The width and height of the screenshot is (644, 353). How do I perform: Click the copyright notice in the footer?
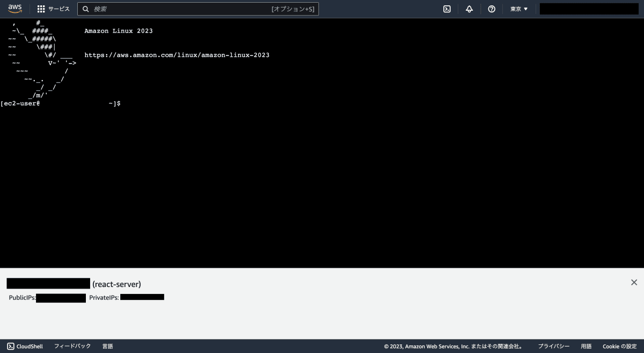tap(453, 347)
